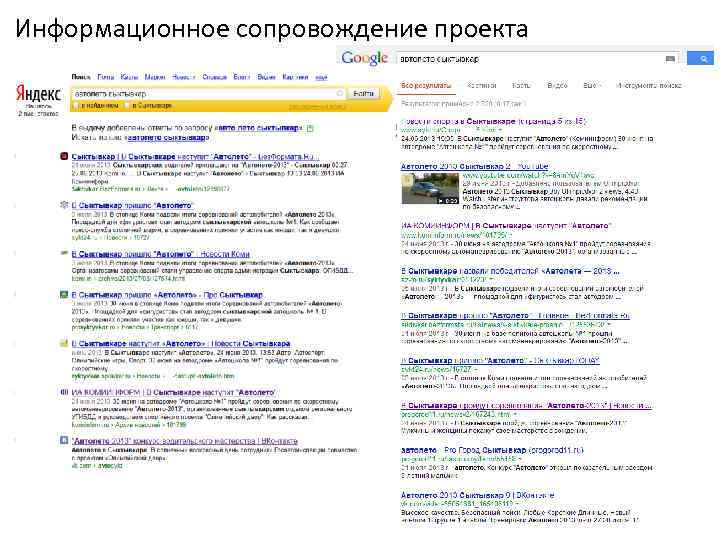Switch to Google "Карты" tab

click(x=521, y=85)
